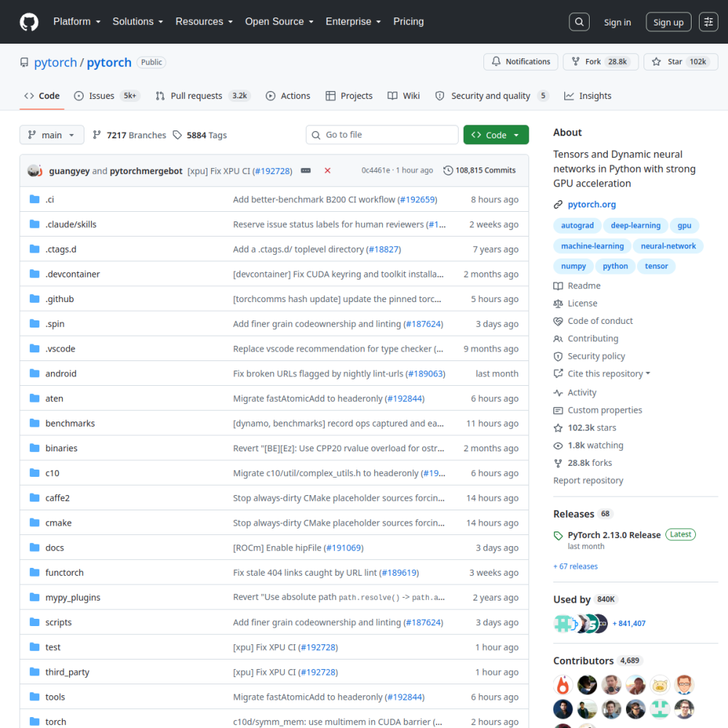Viewport: 728px width, 728px height.
Task: Click the License scale icon
Action: point(558,304)
